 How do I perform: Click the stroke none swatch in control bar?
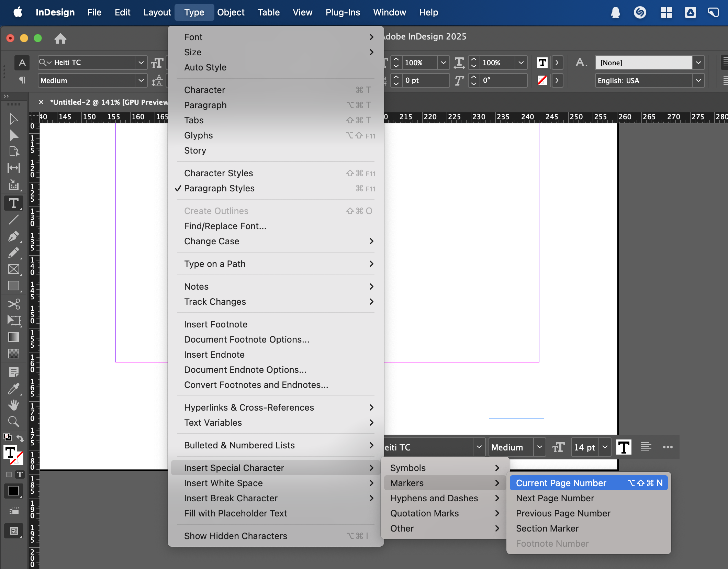click(542, 80)
